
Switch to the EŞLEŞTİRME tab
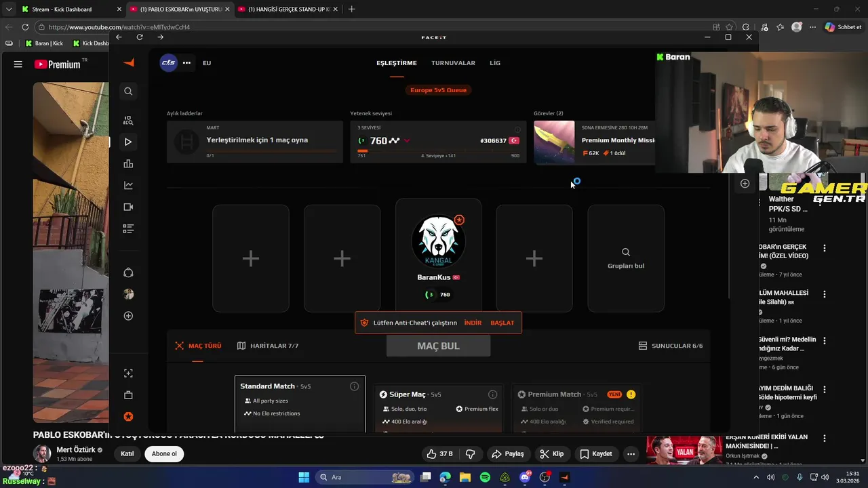tap(397, 63)
